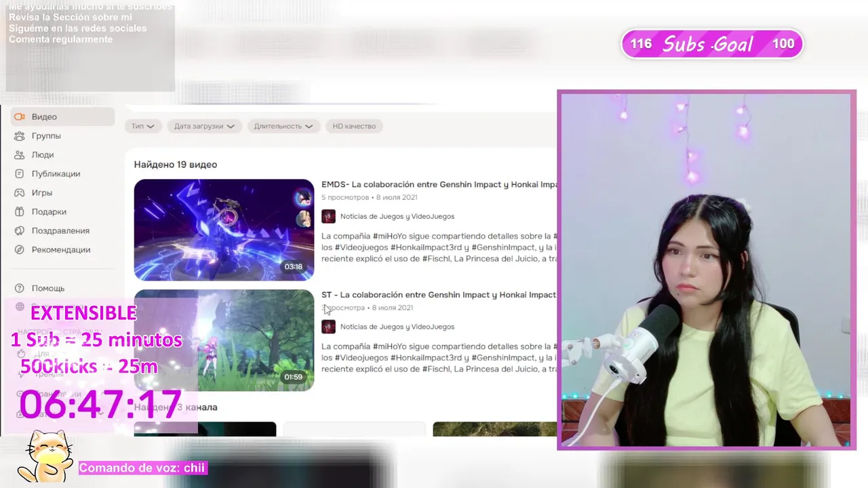Open Рекомендации in sidebar
The width and height of the screenshot is (868, 488).
point(62,249)
